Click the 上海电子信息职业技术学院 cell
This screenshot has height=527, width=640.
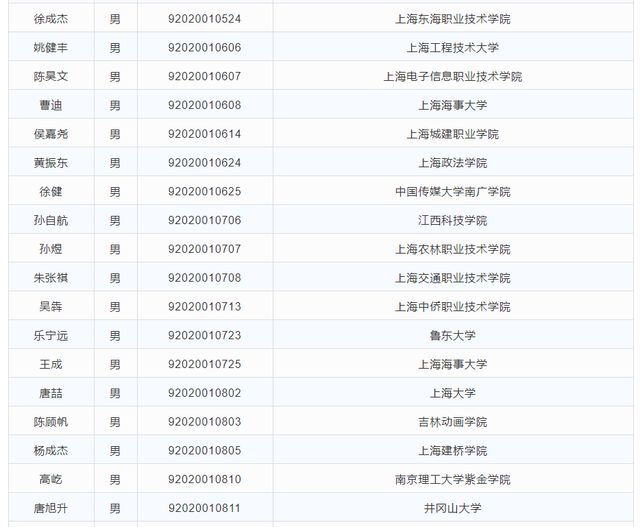point(453,76)
